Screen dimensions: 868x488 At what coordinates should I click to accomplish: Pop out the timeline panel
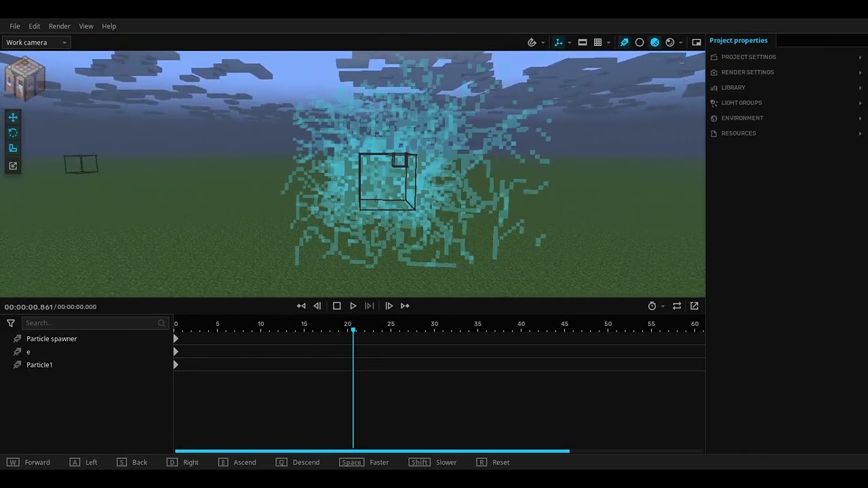694,306
